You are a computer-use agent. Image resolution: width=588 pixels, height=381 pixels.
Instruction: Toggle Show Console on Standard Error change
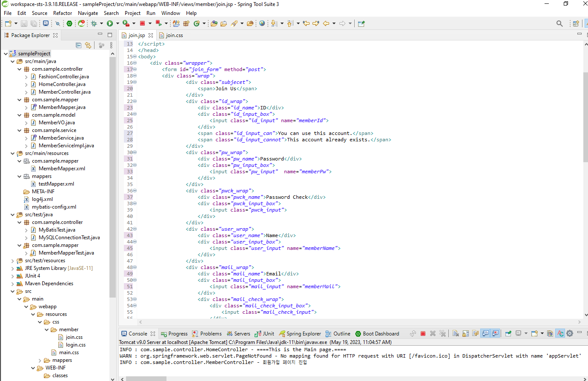coord(495,333)
